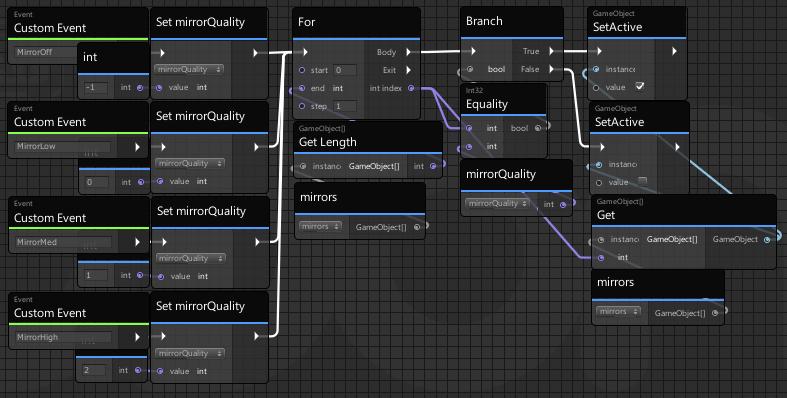Viewport: 787px width, 398px height.
Task: Edit the MirrorMed event name field
Action: 63,242
